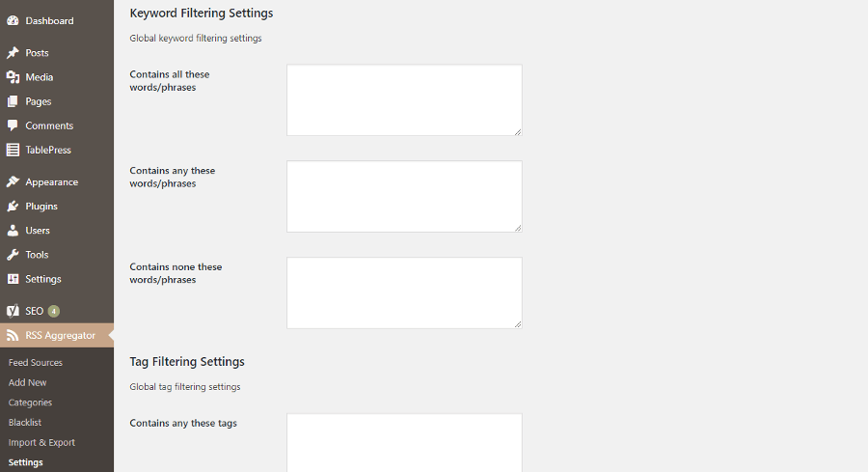This screenshot has width=868, height=472.
Task: Click the Comments bubble icon
Action: [13, 125]
